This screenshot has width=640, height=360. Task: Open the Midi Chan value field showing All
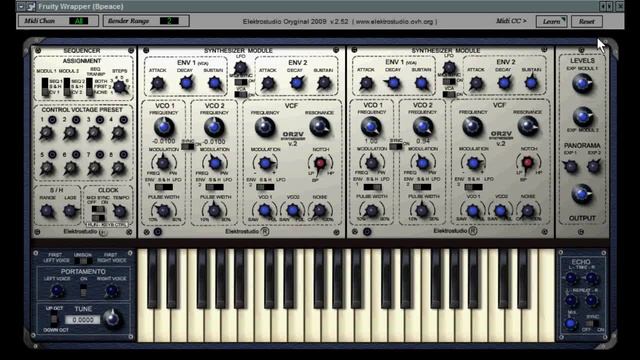coord(78,21)
